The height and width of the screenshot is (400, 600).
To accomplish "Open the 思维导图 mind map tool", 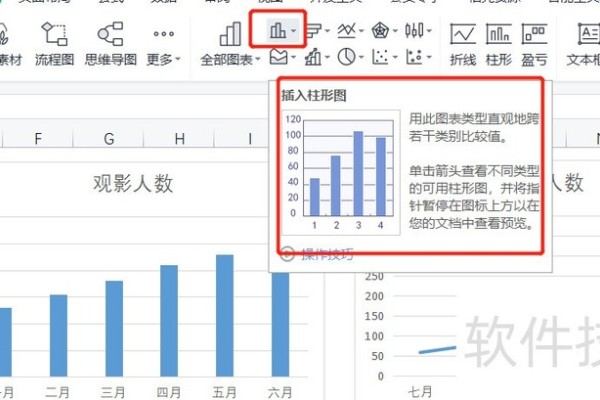I will pos(111,43).
